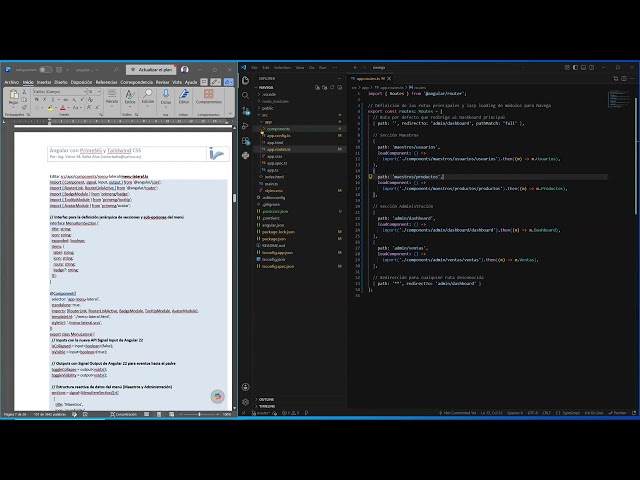Open Source Control view in VS Code

click(245, 111)
